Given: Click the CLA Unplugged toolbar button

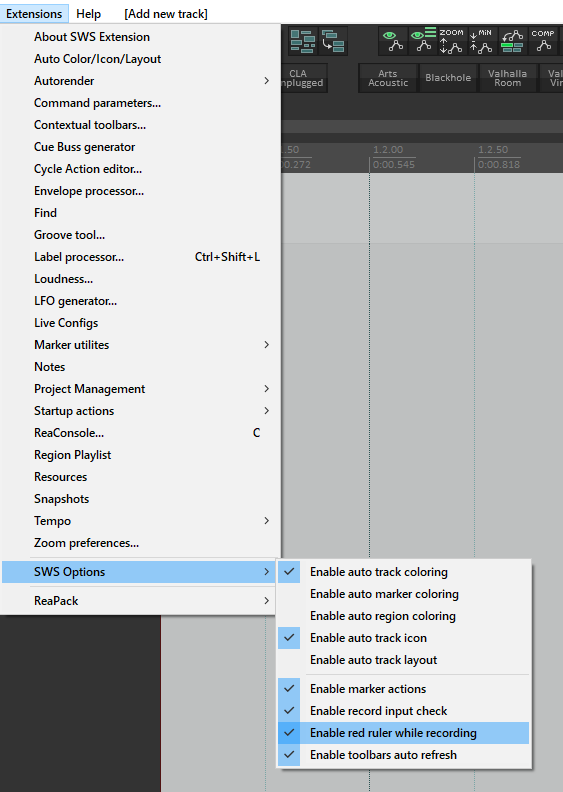Looking at the screenshot, I should (x=303, y=78).
